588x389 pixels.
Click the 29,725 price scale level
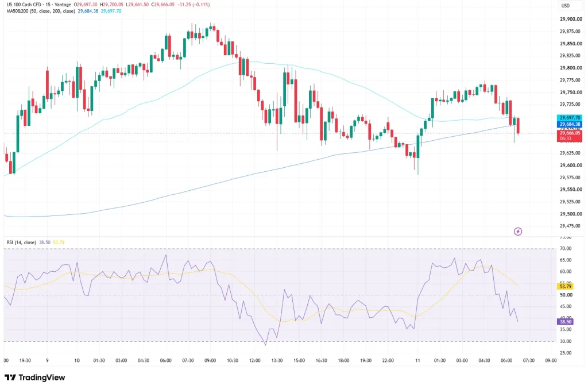pos(571,104)
